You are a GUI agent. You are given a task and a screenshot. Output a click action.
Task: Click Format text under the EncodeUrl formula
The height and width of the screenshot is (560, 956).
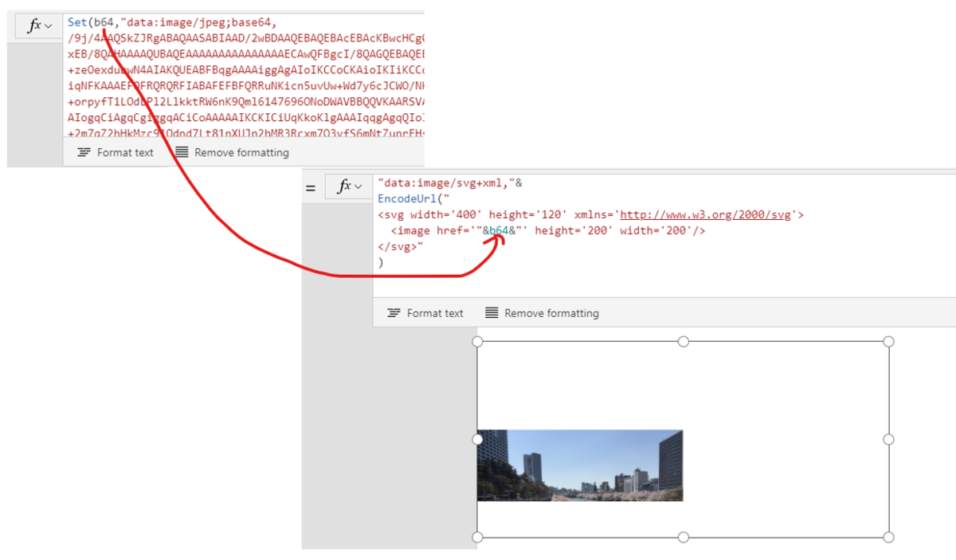(425, 313)
